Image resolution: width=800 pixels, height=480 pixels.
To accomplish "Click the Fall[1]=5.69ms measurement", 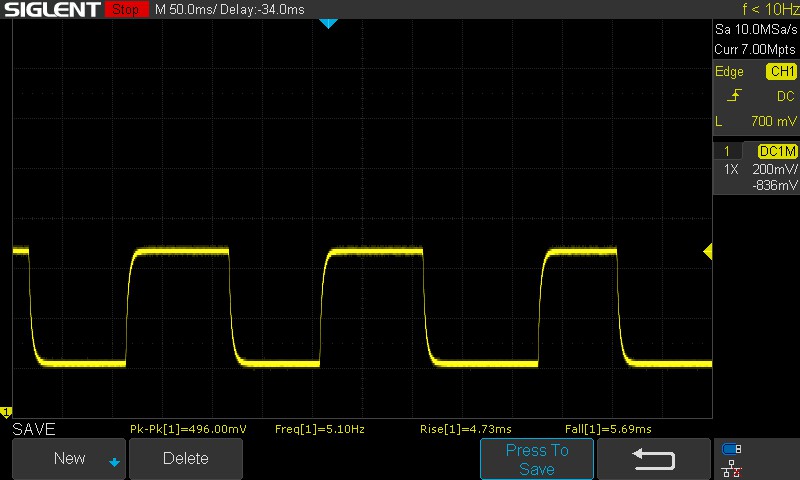I will (608, 429).
